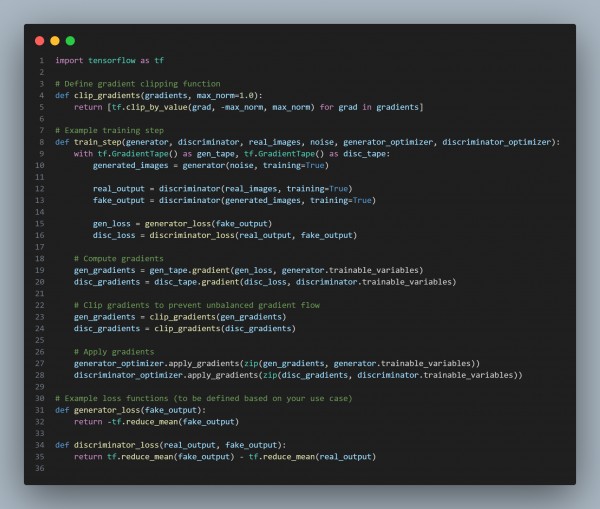The height and width of the screenshot is (509, 600).
Task: Click the '# Example loss functions' comment
Action: pos(204,398)
